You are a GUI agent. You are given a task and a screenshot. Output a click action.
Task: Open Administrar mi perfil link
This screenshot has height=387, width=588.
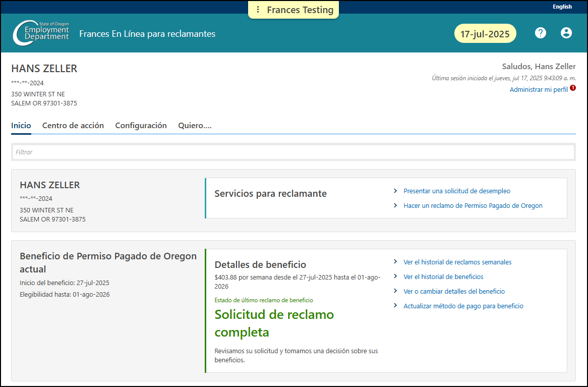[539, 90]
